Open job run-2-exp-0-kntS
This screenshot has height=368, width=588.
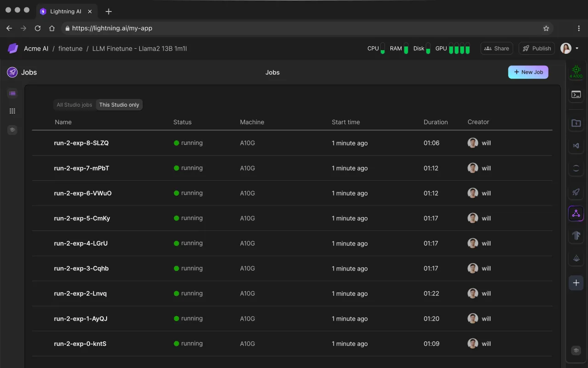[80, 344]
